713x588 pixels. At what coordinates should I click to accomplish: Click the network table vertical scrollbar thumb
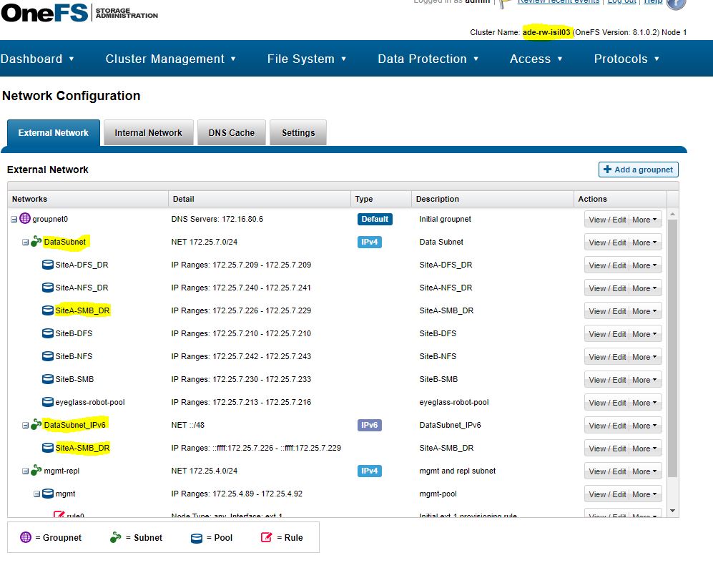coord(672,348)
